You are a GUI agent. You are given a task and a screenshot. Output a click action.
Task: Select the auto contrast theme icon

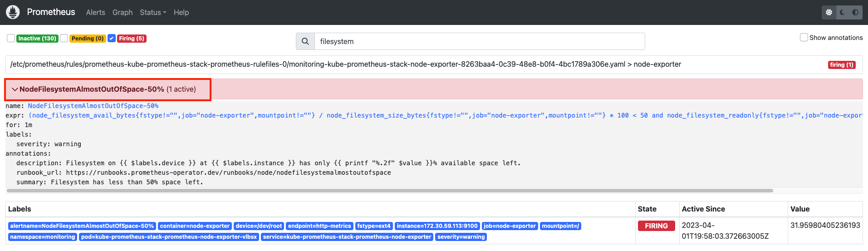pyautogui.click(x=855, y=12)
